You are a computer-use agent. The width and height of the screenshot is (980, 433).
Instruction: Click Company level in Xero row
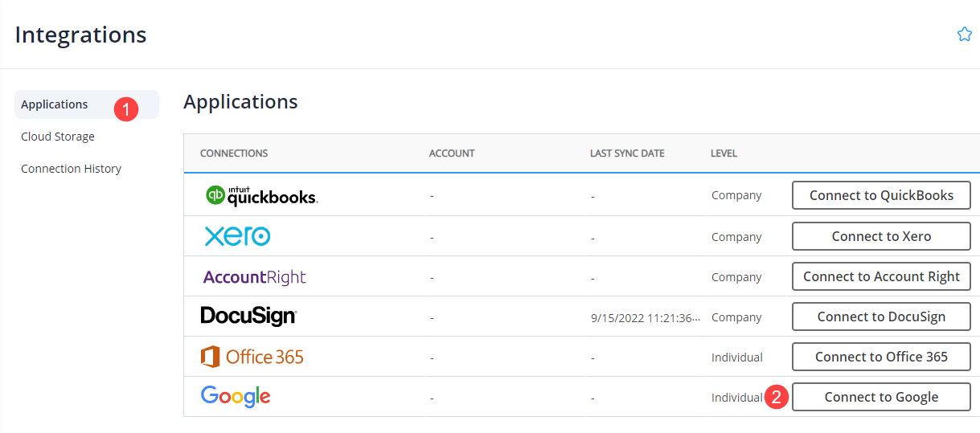[736, 237]
